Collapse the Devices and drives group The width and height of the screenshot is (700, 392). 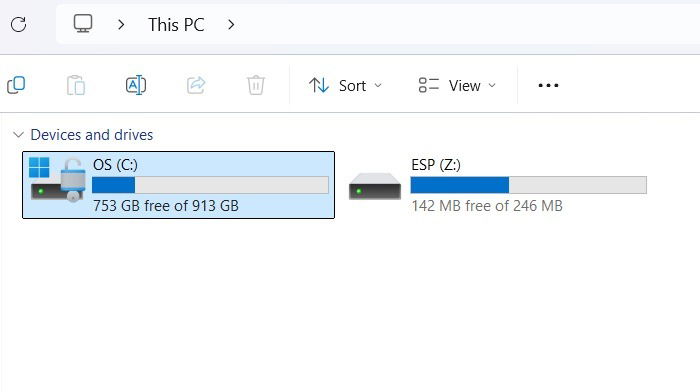pyautogui.click(x=18, y=134)
